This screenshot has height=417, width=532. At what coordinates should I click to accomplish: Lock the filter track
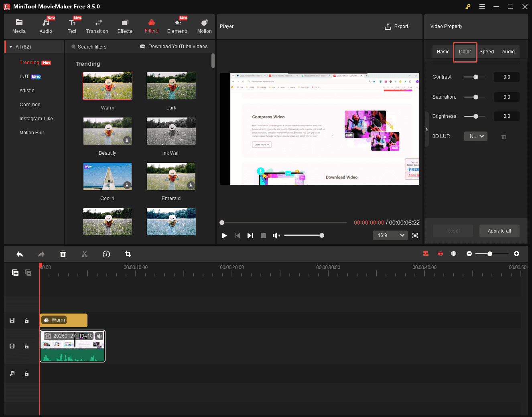coord(26,320)
